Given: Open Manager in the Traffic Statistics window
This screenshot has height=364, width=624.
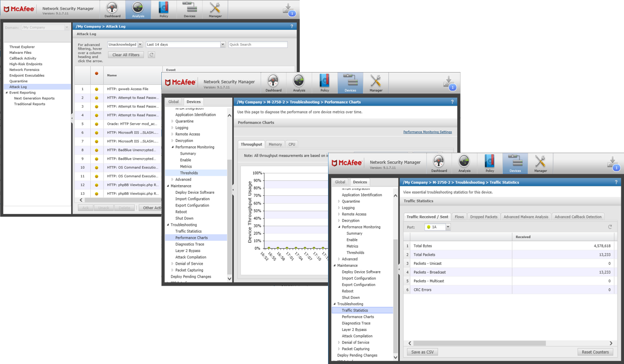Looking at the screenshot, I should click(x=541, y=163).
